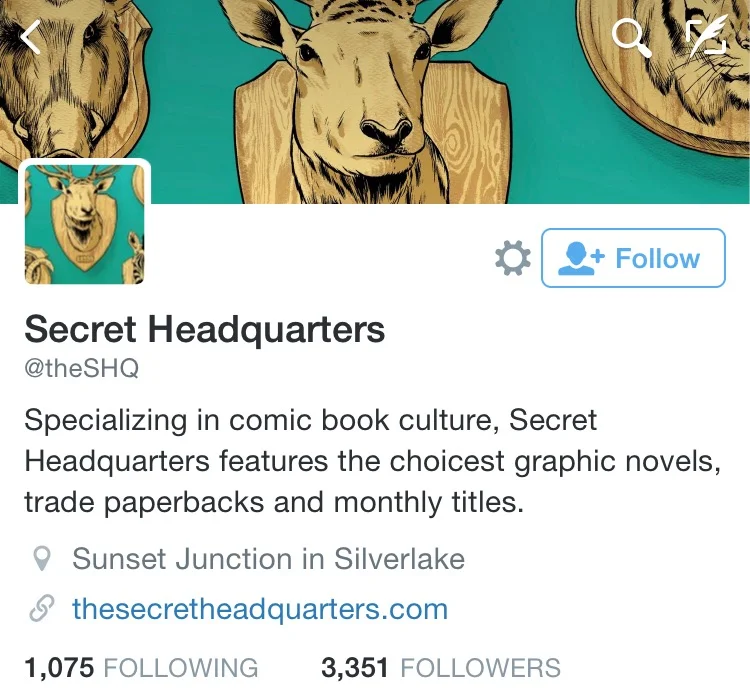Open the FOLLOWERS label
750x691 pixels.
pos(480,668)
